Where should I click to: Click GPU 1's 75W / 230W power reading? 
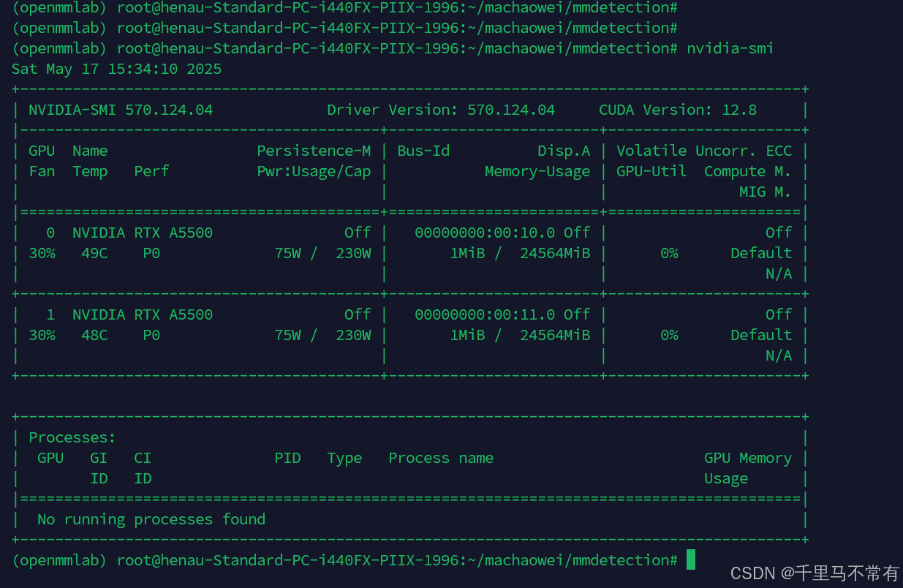point(322,335)
